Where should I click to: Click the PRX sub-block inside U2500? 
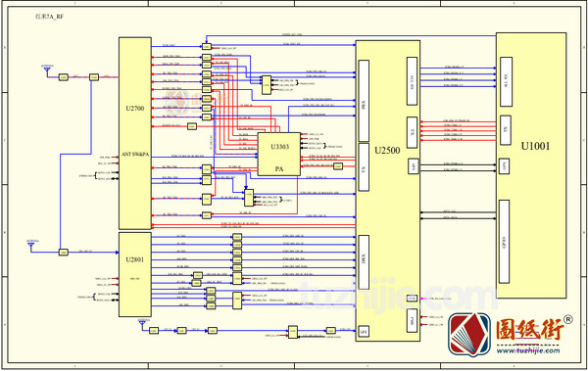tap(364, 101)
